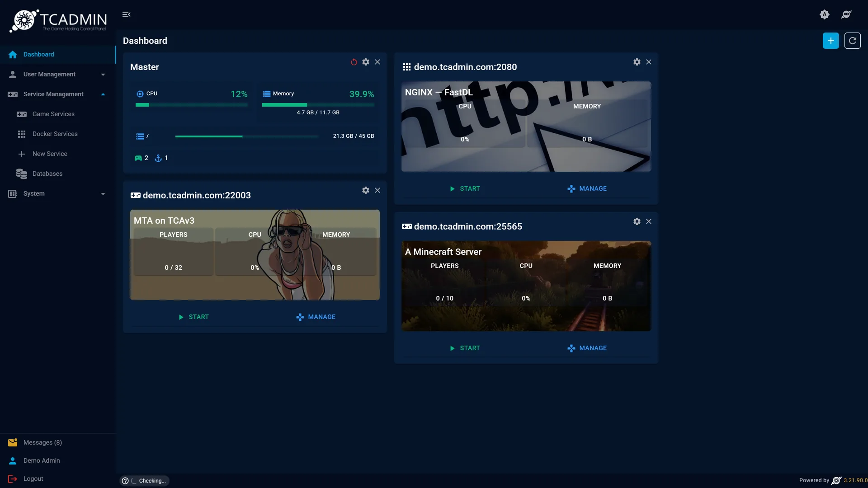Image resolution: width=868 pixels, height=488 pixels.
Task: Close the demo.tcadmin.com:2080 card
Action: [x=649, y=62]
